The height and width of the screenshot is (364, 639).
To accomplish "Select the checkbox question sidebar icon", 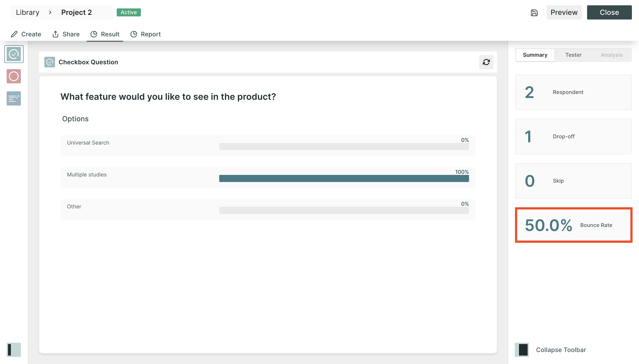I will (14, 54).
